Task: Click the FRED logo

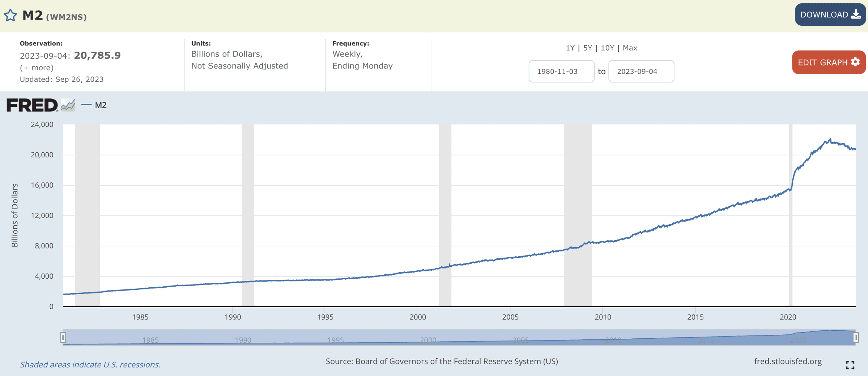Action: (32, 105)
